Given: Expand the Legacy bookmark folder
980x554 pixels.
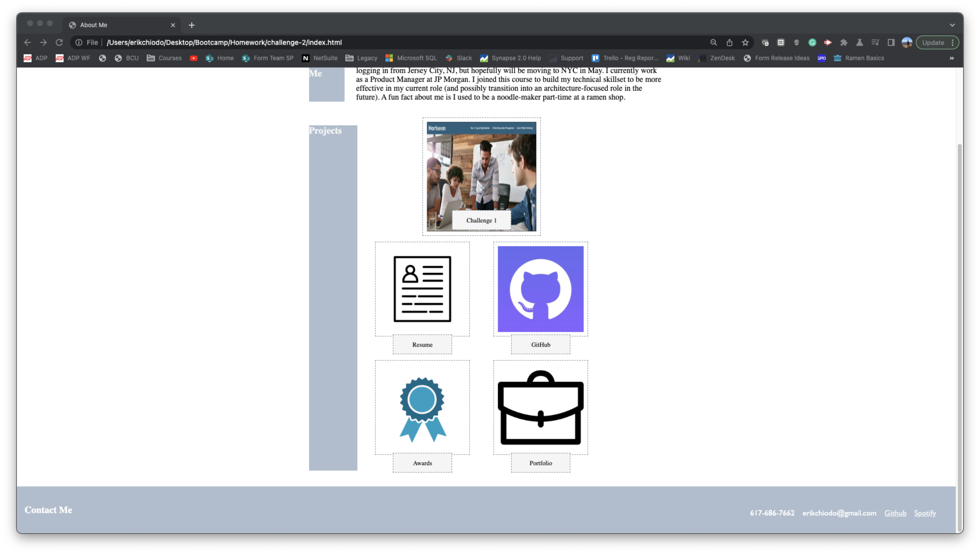Looking at the screenshot, I should point(361,58).
